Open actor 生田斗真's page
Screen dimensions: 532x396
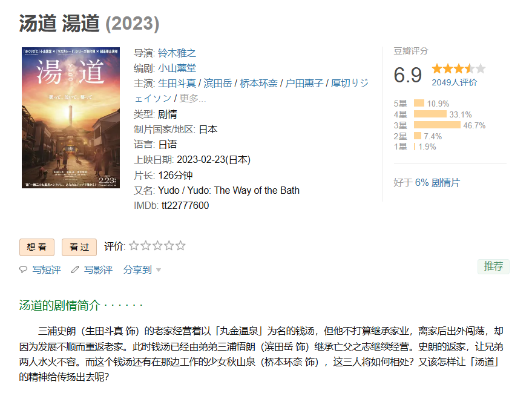tap(177, 83)
